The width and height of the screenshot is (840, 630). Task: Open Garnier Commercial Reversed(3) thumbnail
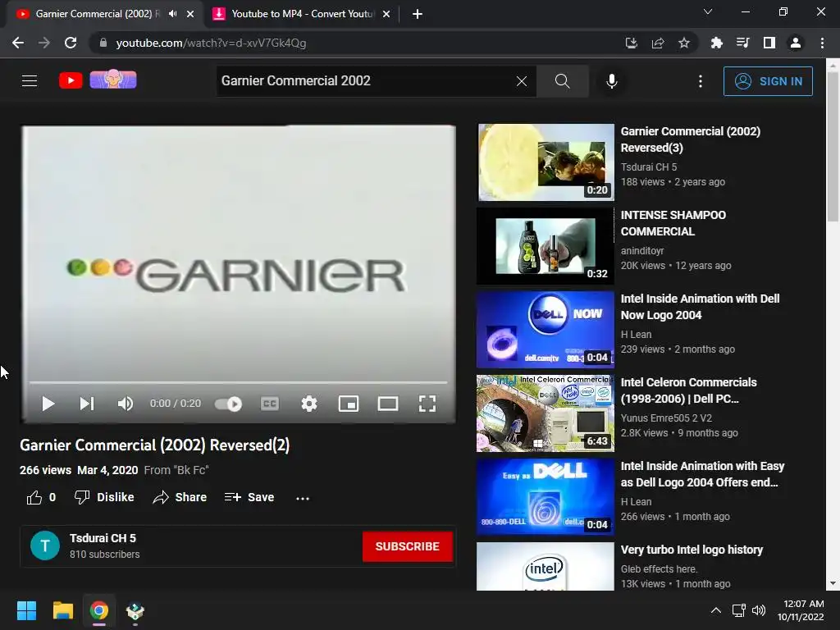pyautogui.click(x=546, y=162)
